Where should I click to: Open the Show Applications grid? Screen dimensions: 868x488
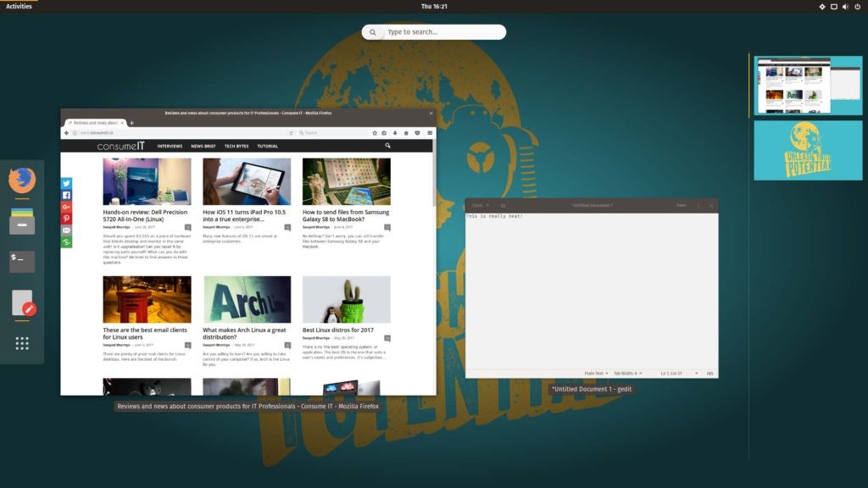(x=21, y=342)
